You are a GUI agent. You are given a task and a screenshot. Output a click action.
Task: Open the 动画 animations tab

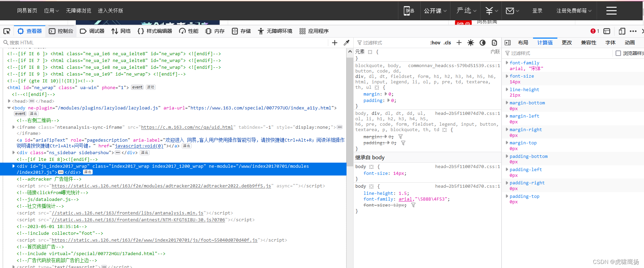(x=630, y=43)
